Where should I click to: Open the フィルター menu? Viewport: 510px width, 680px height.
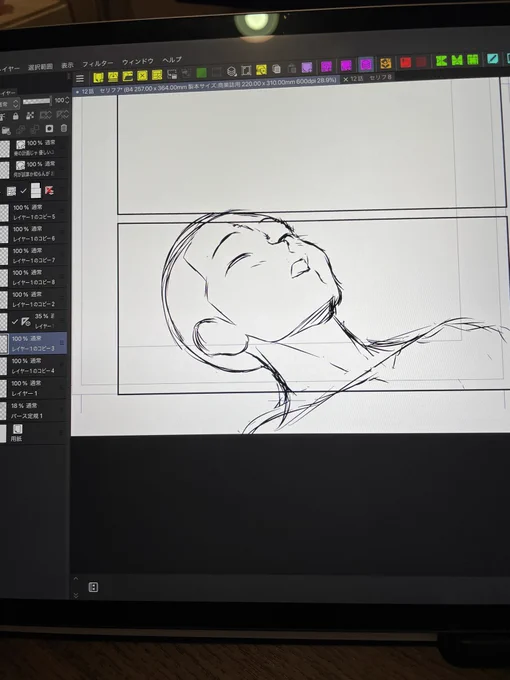point(98,64)
